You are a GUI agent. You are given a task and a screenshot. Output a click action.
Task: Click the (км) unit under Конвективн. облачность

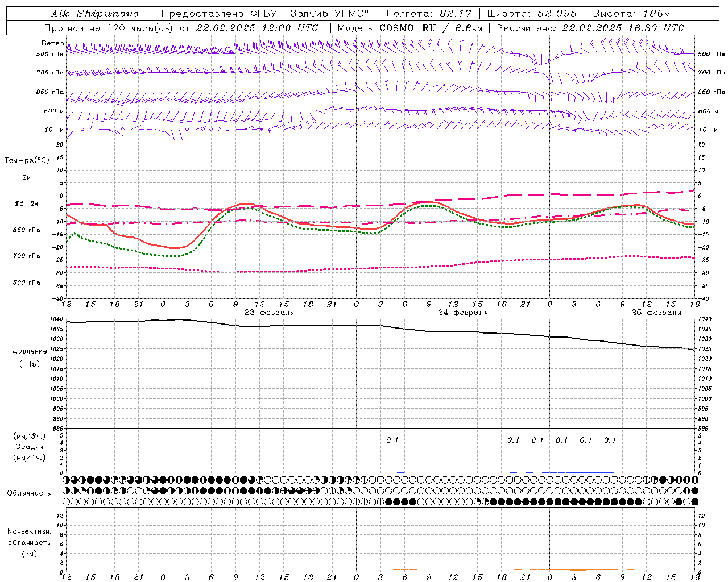[29, 554]
